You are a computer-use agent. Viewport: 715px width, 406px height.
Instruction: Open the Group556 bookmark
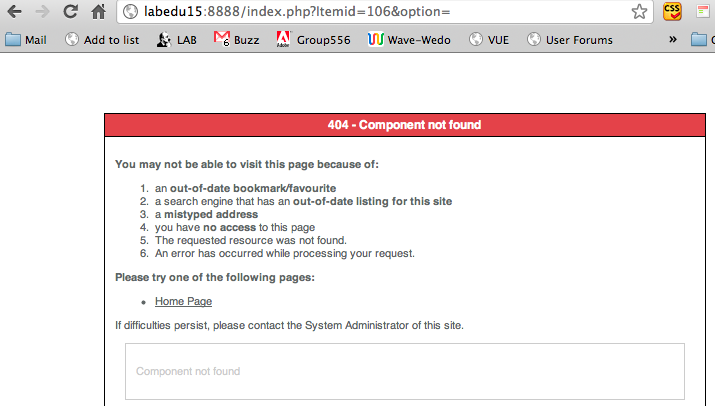pos(313,40)
